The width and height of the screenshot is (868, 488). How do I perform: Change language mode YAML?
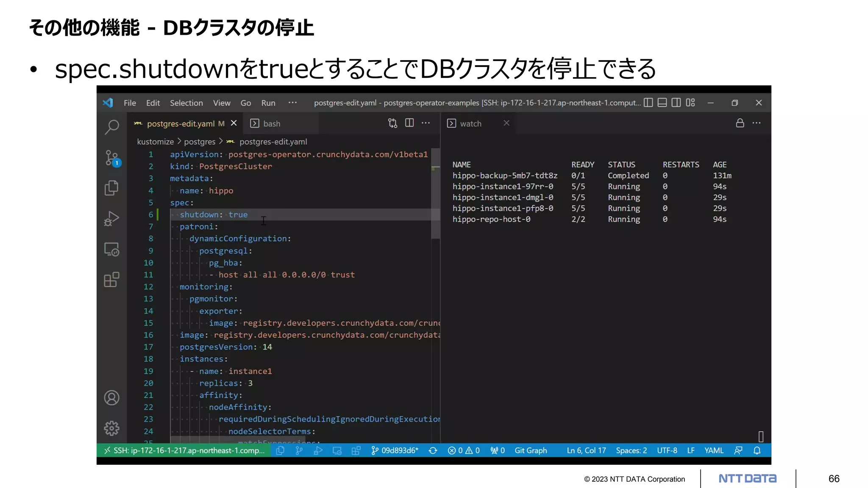[x=714, y=450]
